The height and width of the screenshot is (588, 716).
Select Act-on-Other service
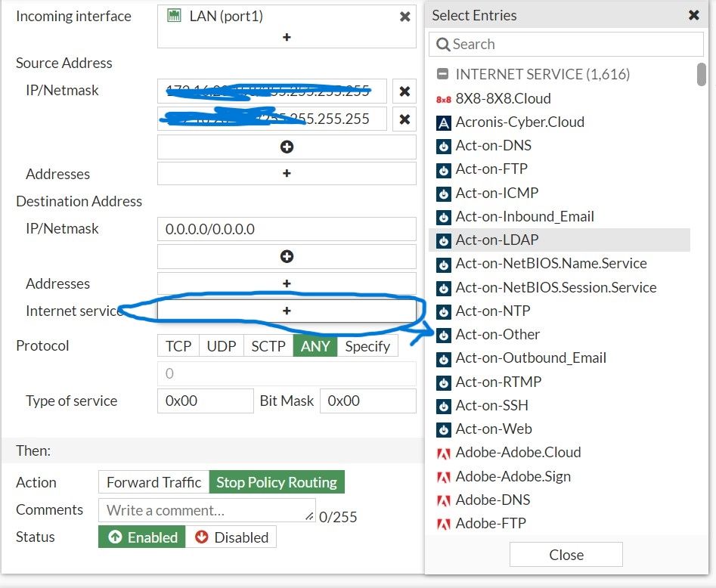tap(559, 335)
